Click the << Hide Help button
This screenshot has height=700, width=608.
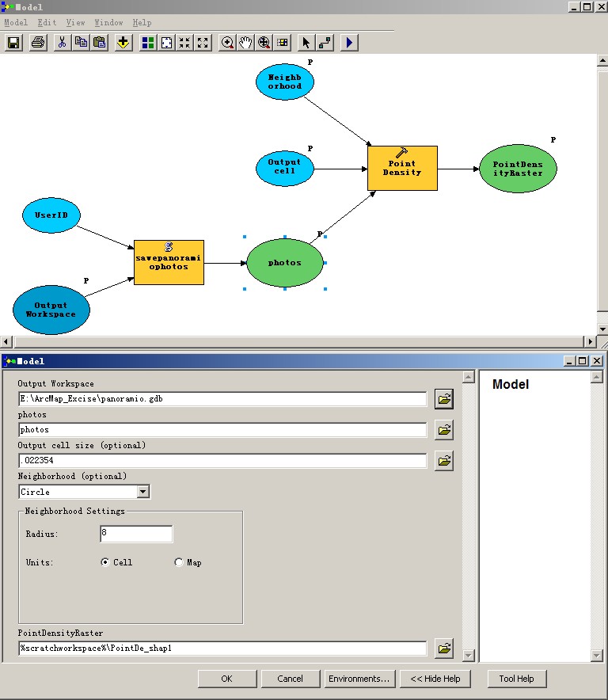click(x=435, y=679)
